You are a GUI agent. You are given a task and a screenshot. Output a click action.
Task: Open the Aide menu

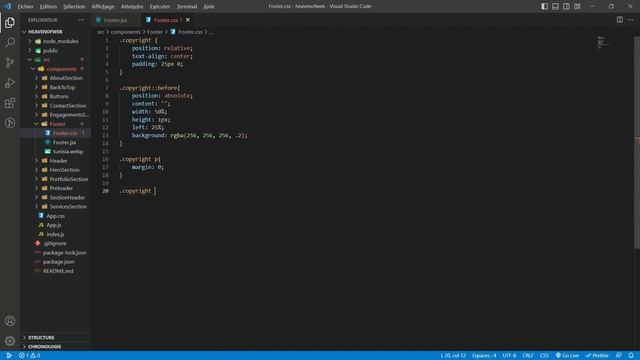click(209, 7)
